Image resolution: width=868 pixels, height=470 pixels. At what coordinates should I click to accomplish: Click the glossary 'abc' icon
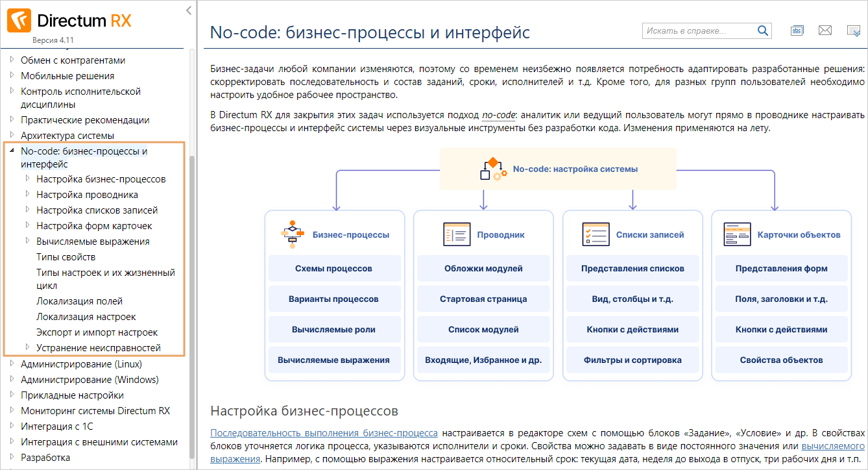[797, 31]
